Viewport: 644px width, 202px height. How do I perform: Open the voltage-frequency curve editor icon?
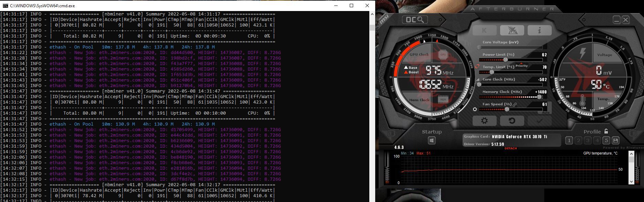click(x=478, y=79)
